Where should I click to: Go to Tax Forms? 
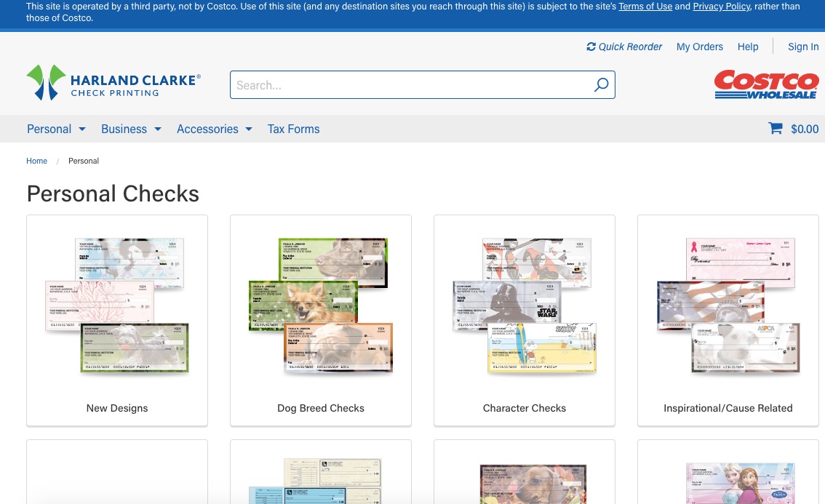click(x=294, y=129)
